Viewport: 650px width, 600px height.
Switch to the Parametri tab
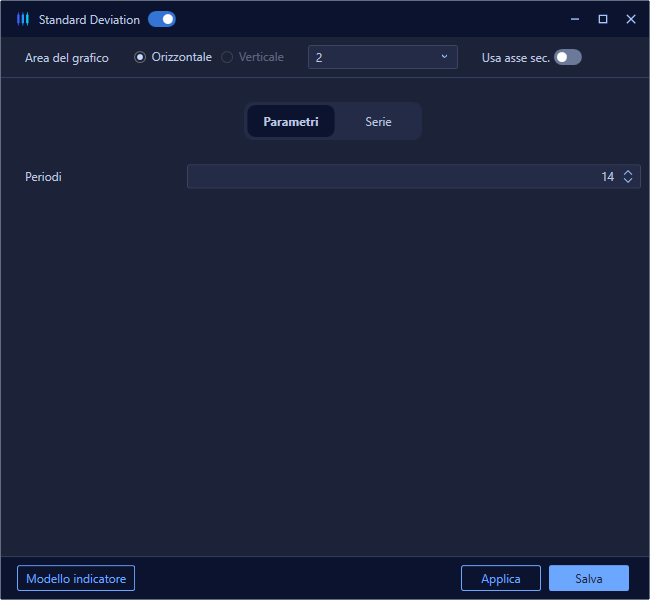(291, 121)
